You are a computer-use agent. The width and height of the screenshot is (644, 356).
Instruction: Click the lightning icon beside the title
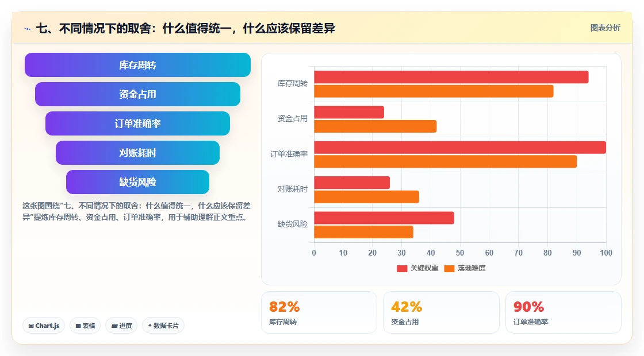[28, 29]
